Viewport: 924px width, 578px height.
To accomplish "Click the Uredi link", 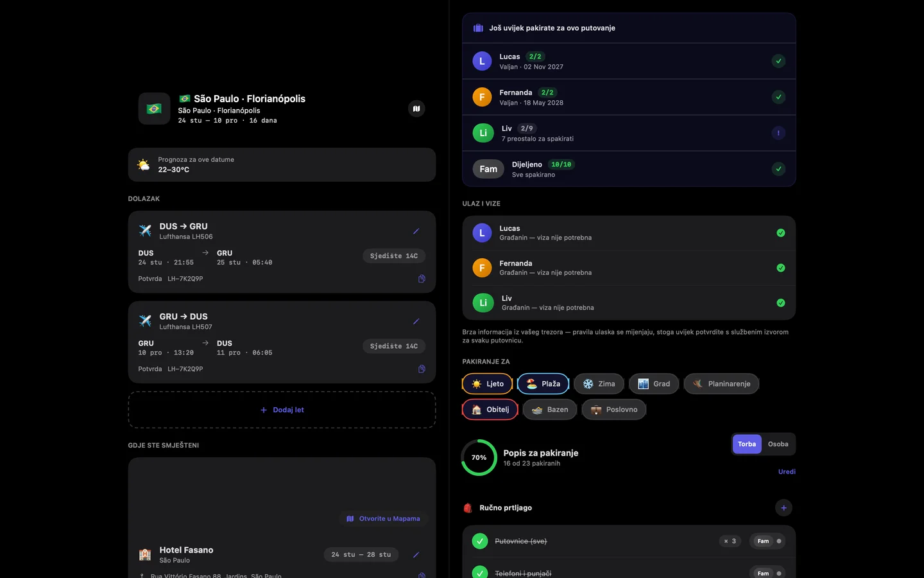I will (787, 472).
